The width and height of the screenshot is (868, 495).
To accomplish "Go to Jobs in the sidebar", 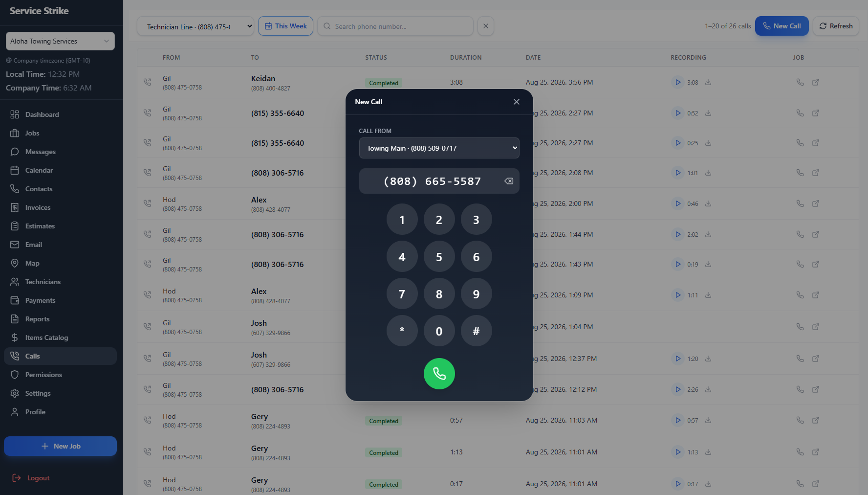I will click(60, 133).
